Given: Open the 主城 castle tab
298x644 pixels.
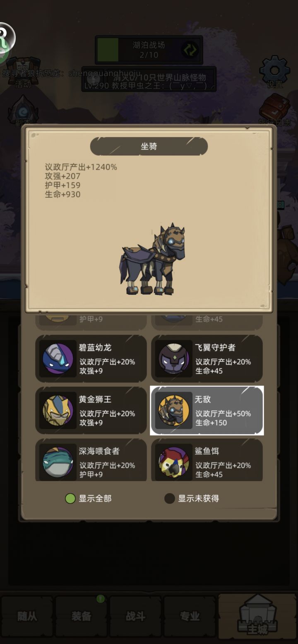Looking at the screenshot, I should [x=257, y=617].
